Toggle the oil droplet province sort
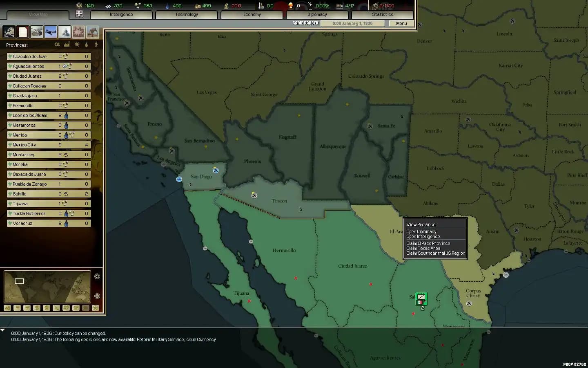Screen dimensions: 588x368 click(x=86, y=45)
